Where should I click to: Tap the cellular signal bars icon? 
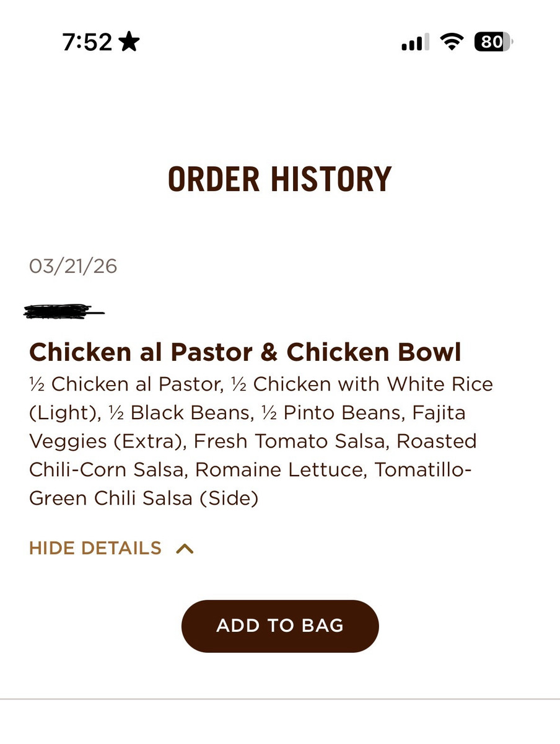(415, 43)
